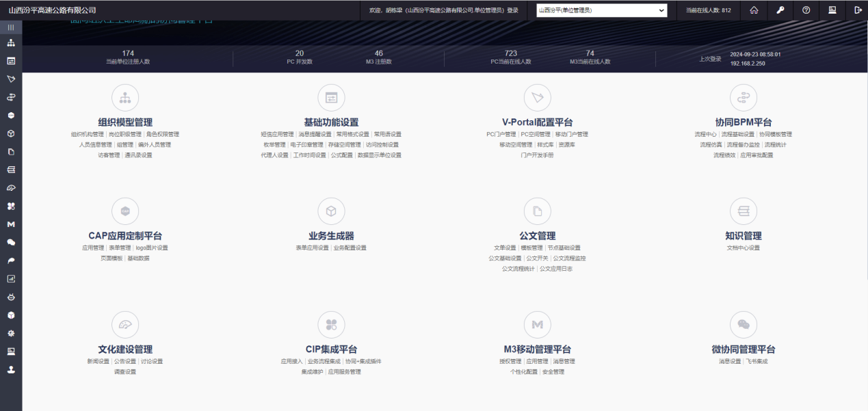Click the M3移动管理平台 circular M icon
This screenshot has width=868, height=411.
(537, 325)
